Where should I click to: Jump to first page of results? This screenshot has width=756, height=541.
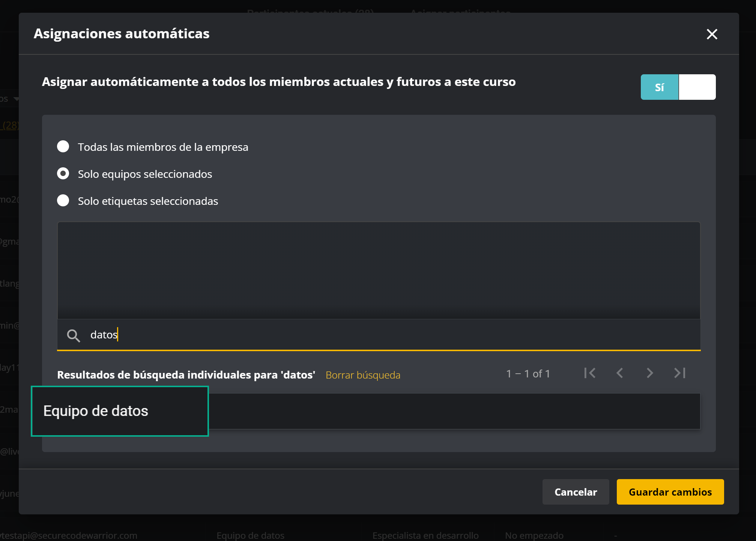click(590, 373)
